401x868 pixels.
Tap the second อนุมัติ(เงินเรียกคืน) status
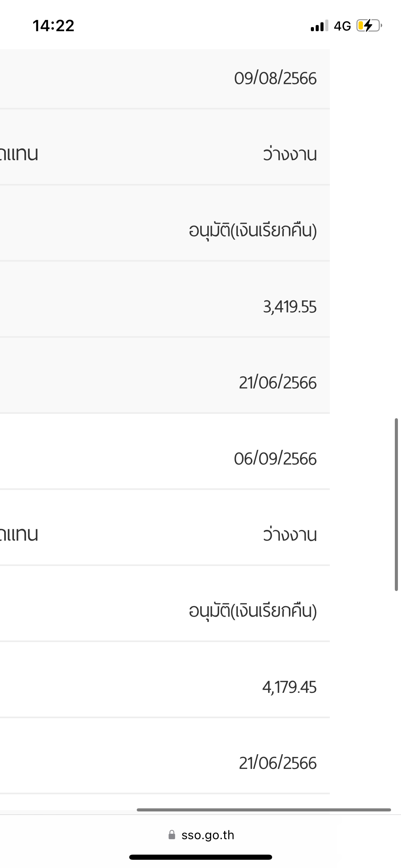coord(253,611)
